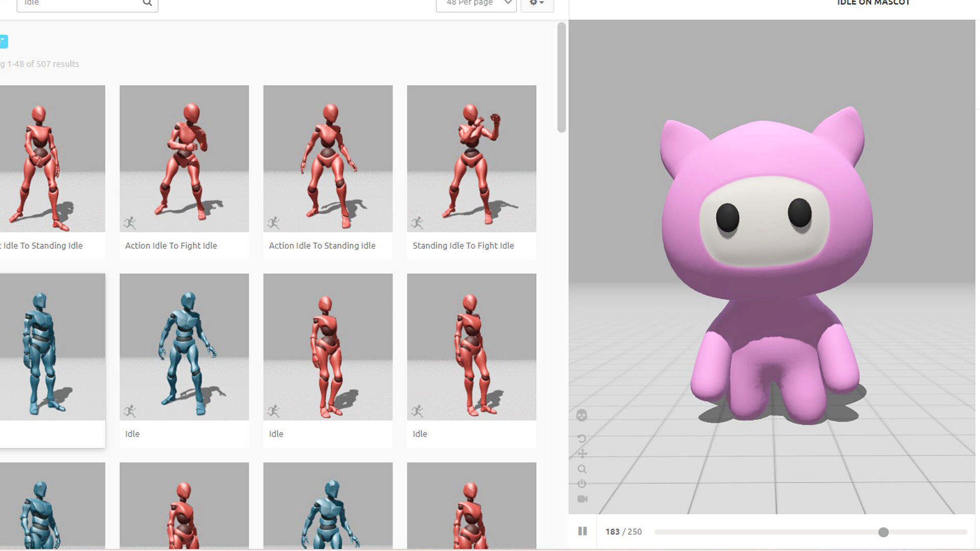
Task: Click running-man icon on Action Idle To Fight Idle
Action: [x=130, y=222]
